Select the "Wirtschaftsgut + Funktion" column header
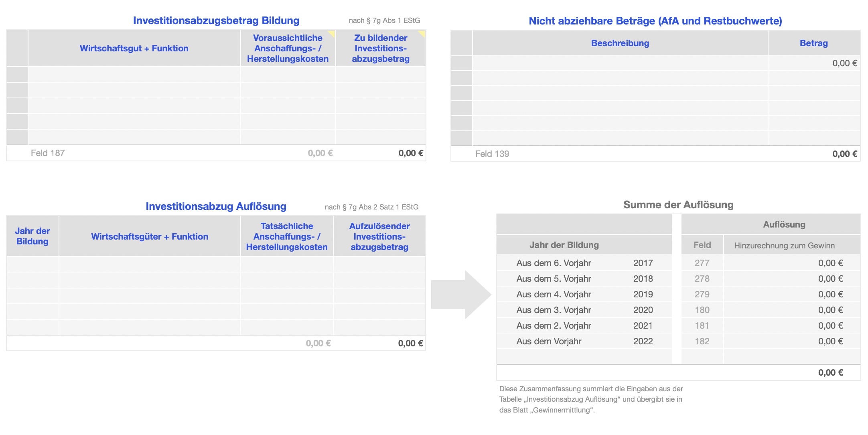Image resolution: width=868 pixels, height=435 pixels. point(134,49)
